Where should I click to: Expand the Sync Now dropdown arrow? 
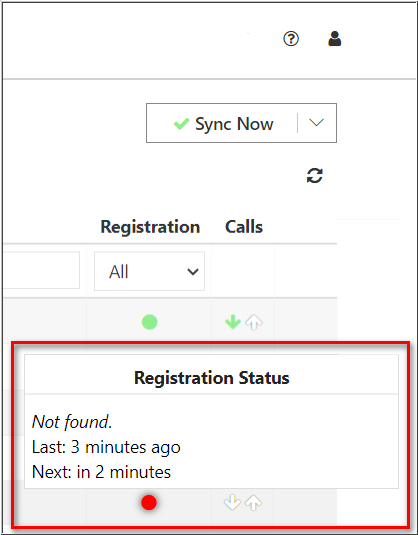(316, 123)
